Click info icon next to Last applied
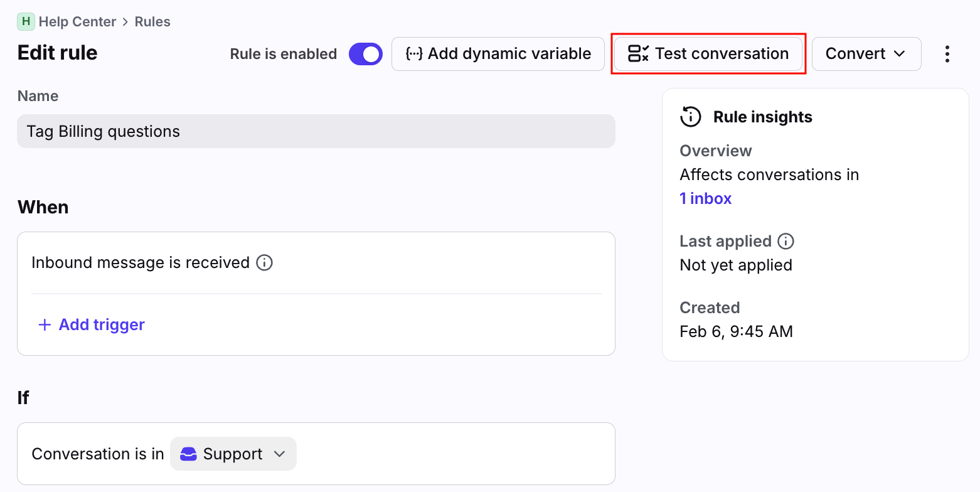The height and width of the screenshot is (492, 980). pyautogui.click(x=786, y=241)
